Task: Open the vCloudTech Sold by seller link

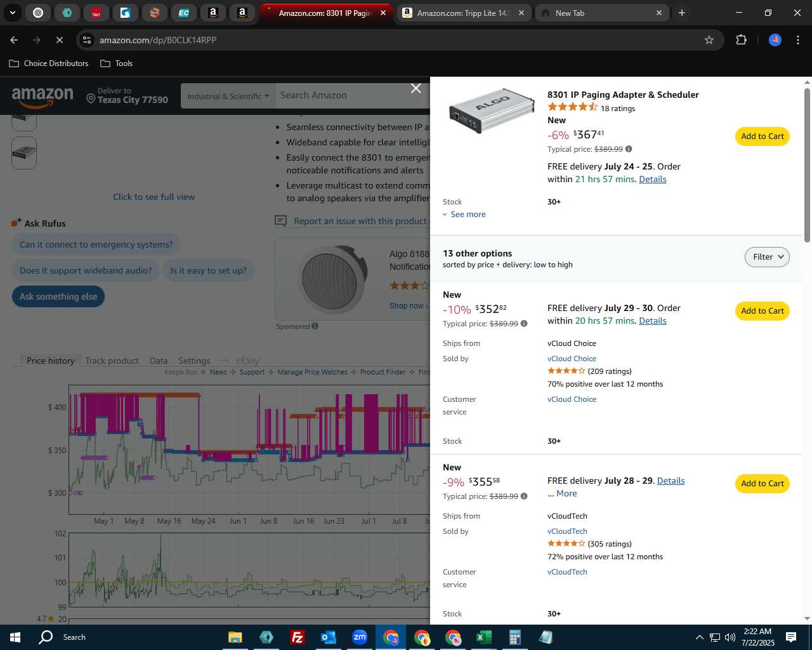Action: [x=567, y=531]
